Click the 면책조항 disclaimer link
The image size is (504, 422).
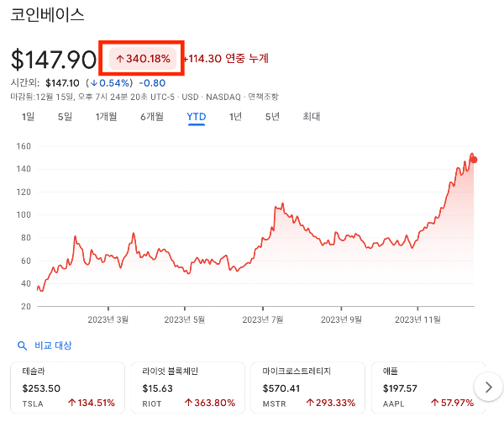coord(263,97)
